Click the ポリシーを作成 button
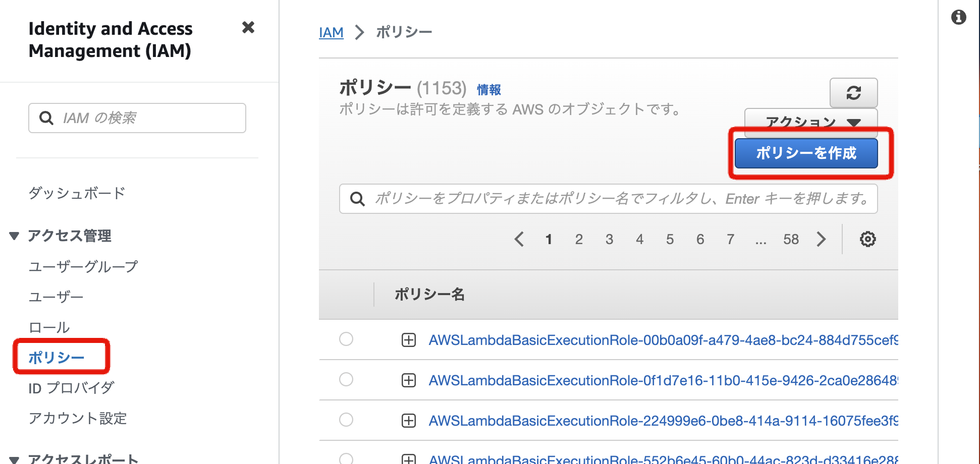The width and height of the screenshot is (980, 464). click(806, 153)
